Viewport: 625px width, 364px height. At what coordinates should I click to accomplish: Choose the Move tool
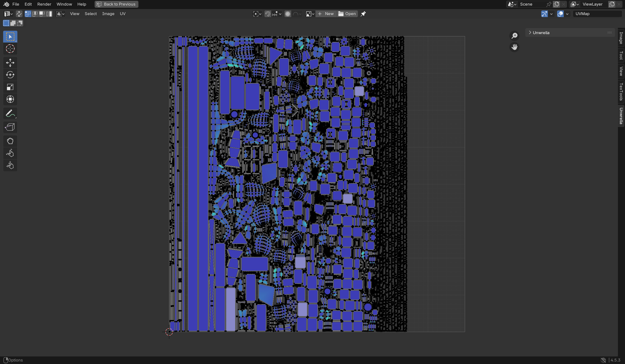(x=10, y=63)
